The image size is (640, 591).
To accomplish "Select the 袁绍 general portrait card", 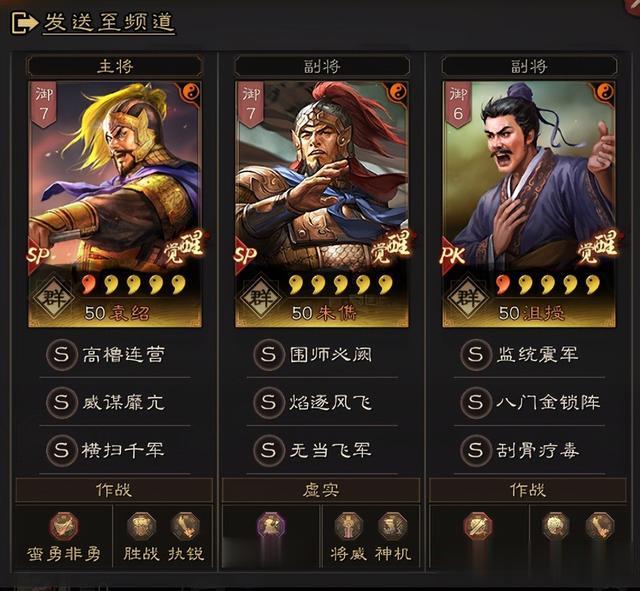I will coord(115,204).
